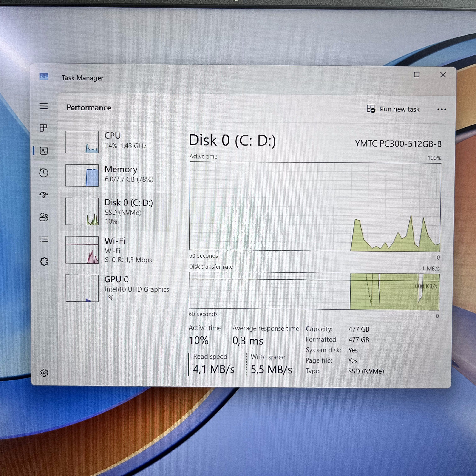The image size is (476, 476).
Task: Select the Performance page icon in sidebar
Action: point(44,151)
